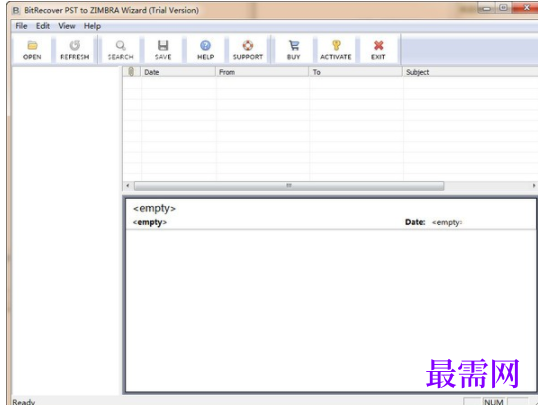Click the Buy shopping cart icon
Viewport: 538px width, 405px height.
(x=294, y=50)
